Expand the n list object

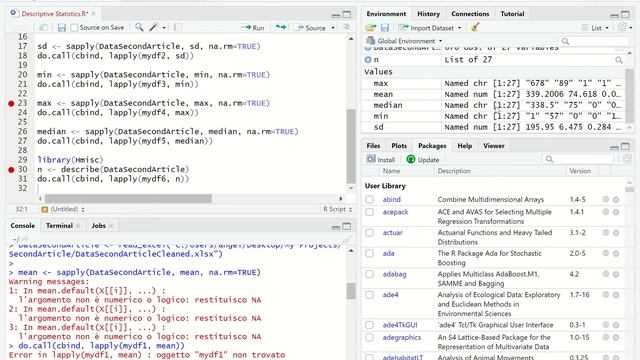pos(368,60)
